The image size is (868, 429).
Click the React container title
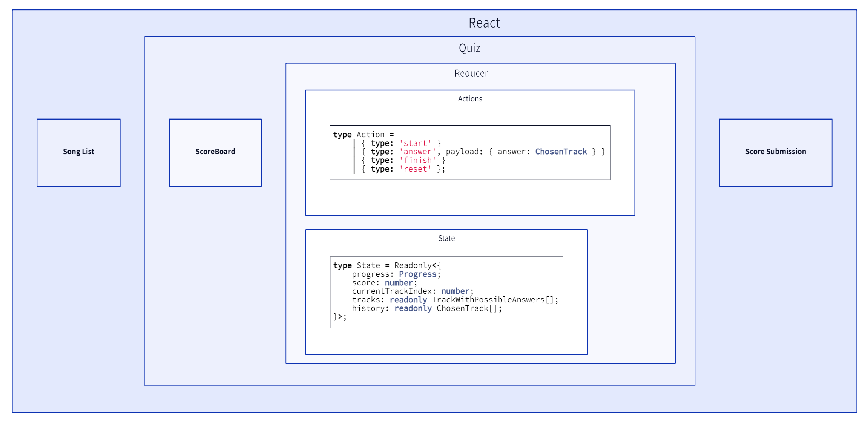click(x=484, y=23)
